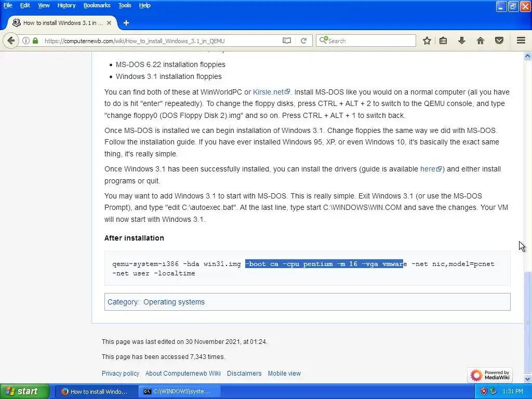Click the network tray icon beside shield
Viewport: 532px width, 399px height.
pyautogui.click(x=493, y=392)
